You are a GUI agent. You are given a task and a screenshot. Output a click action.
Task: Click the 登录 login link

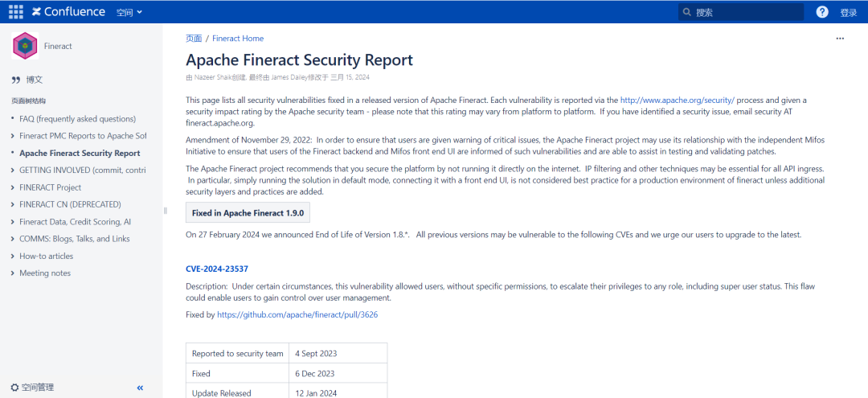(x=849, y=12)
